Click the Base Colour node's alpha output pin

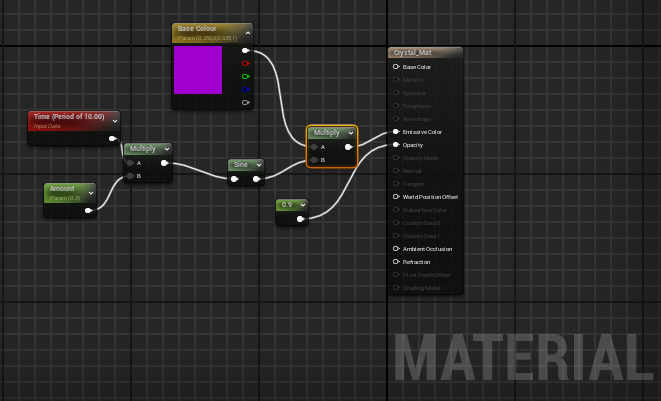pyautogui.click(x=246, y=102)
